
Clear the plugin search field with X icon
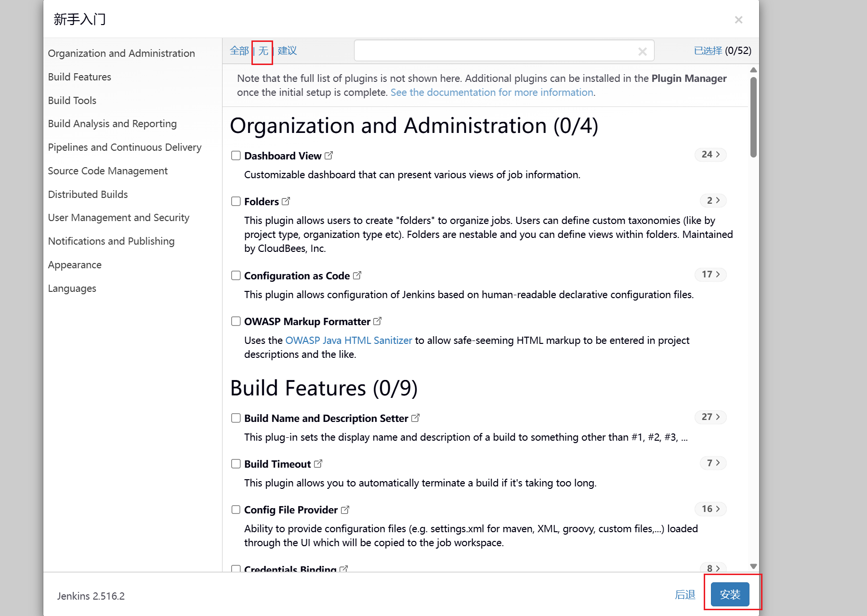click(x=643, y=52)
